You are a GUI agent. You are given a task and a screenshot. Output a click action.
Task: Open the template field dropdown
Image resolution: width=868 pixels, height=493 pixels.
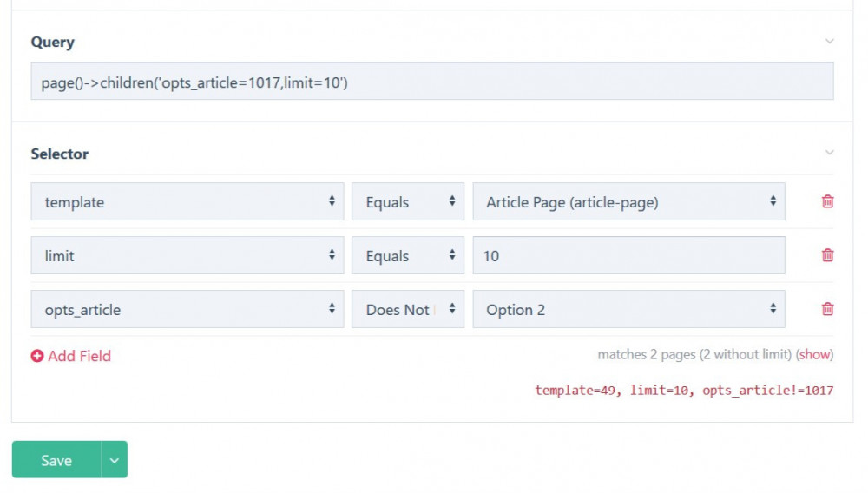(187, 201)
